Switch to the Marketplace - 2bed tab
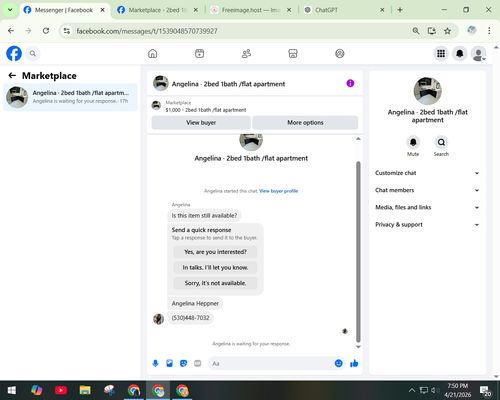This screenshot has height=400, width=500. point(157,10)
